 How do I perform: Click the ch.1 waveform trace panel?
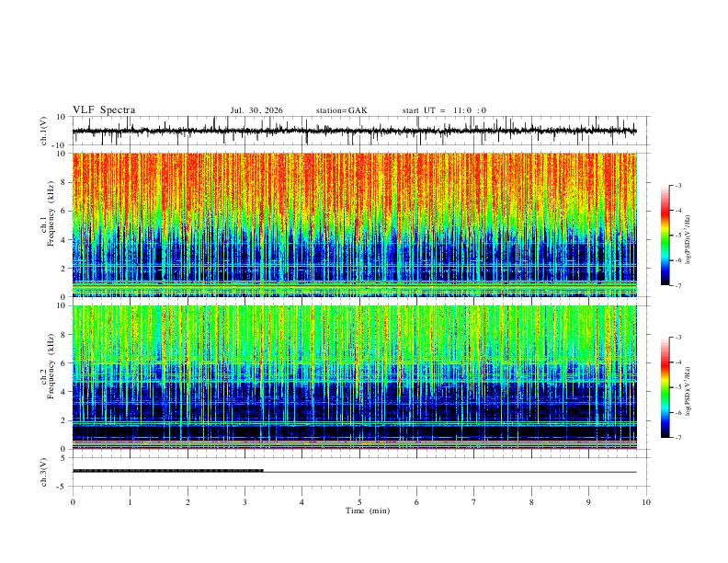click(x=354, y=131)
